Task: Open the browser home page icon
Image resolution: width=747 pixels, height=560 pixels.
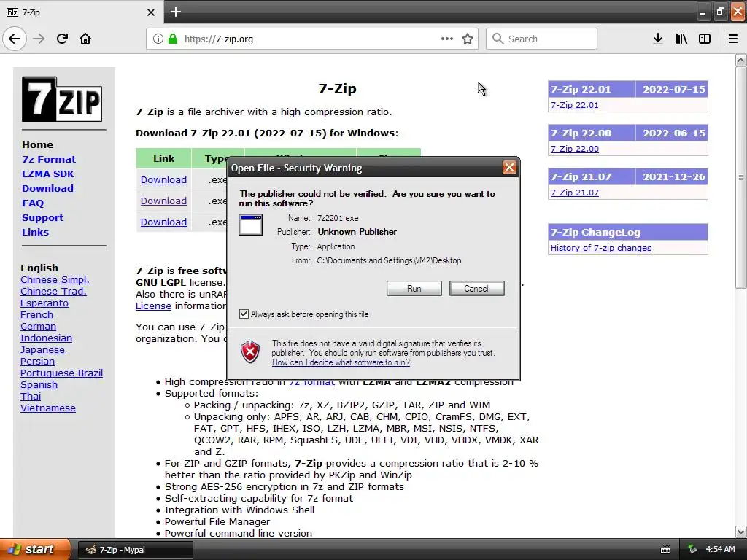Action: 85,39
